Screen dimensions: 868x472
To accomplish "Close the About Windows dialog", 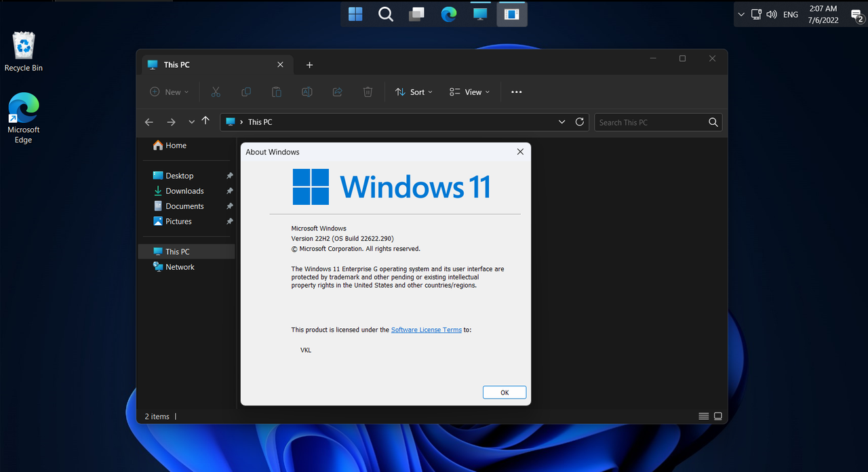I will pyautogui.click(x=520, y=152).
